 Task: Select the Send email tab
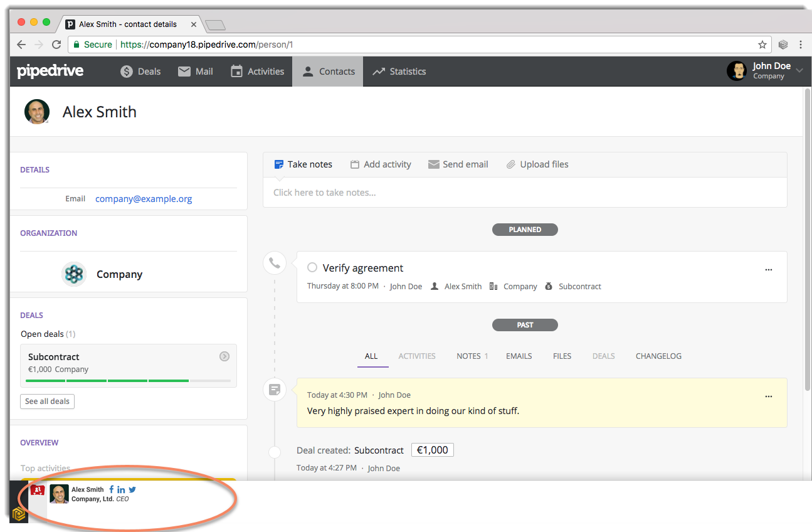458,164
